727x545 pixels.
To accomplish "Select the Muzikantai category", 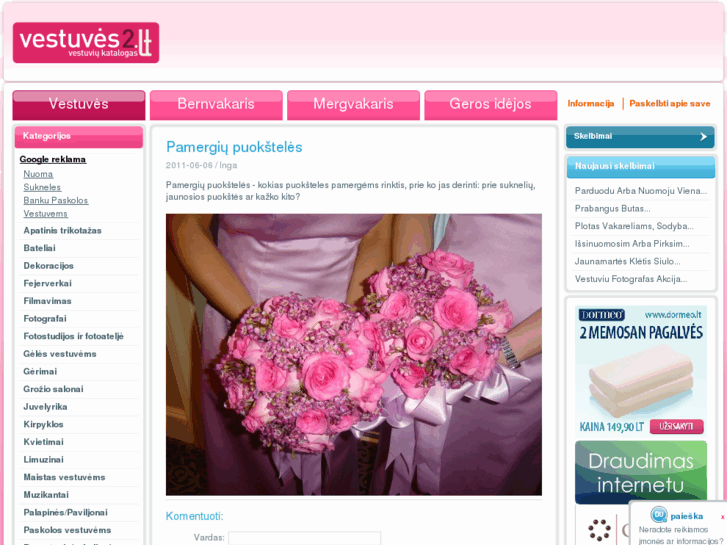I will 46,495.
